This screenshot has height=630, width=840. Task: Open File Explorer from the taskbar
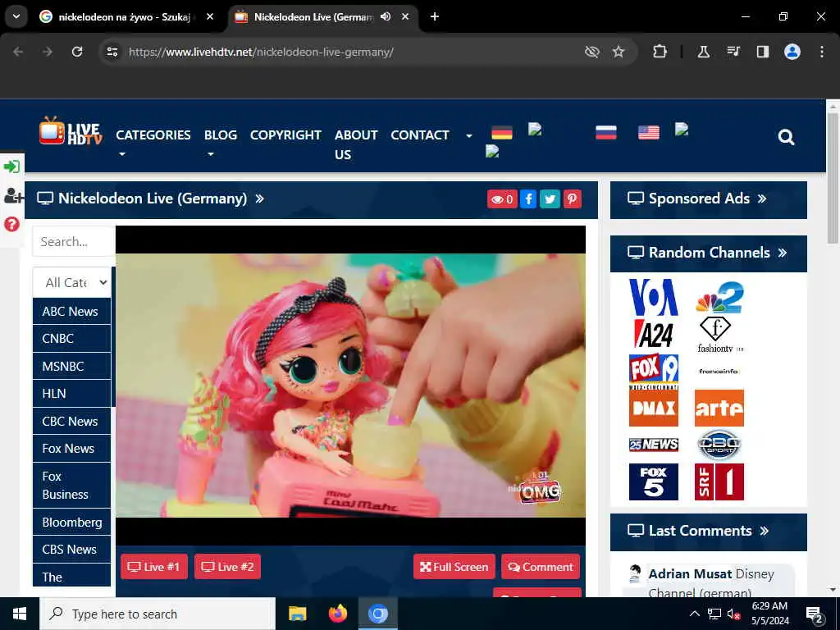297,614
